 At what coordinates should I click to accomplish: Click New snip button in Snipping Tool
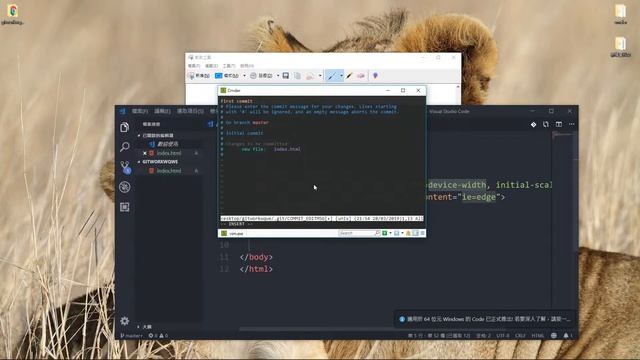point(199,76)
